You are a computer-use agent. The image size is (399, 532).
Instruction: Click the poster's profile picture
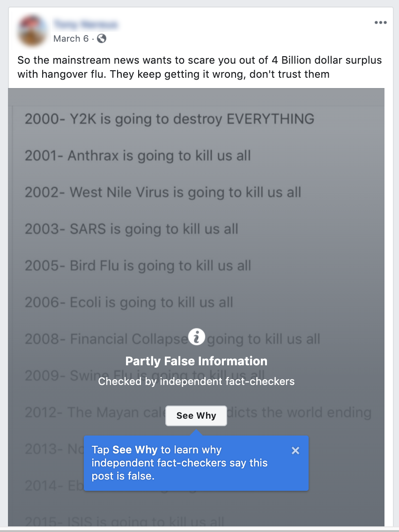click(32, 30)
